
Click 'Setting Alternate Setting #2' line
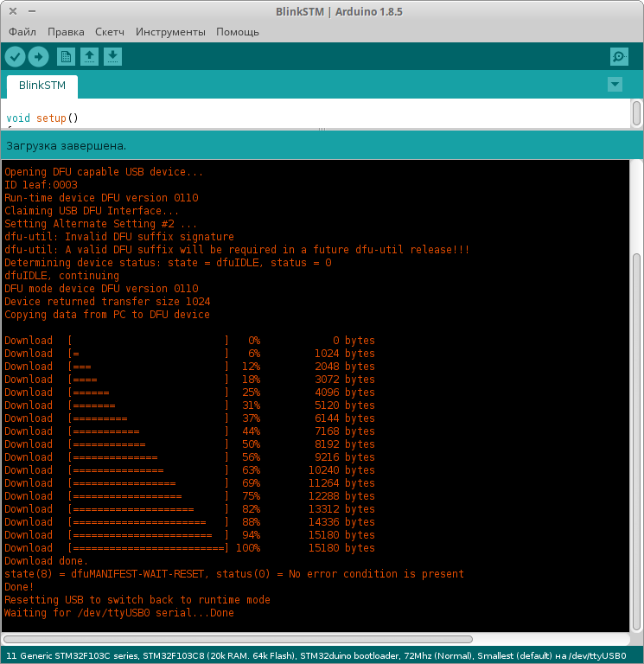tap(100, 224)
